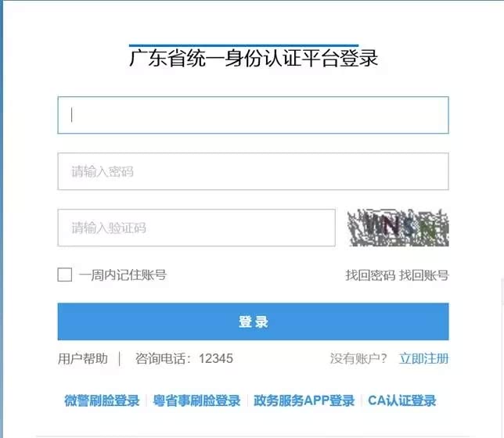The width and height of the screenshot is (504, 438).
Task: Click the 咨询电话 12345 number
Action: click(216, 359)
